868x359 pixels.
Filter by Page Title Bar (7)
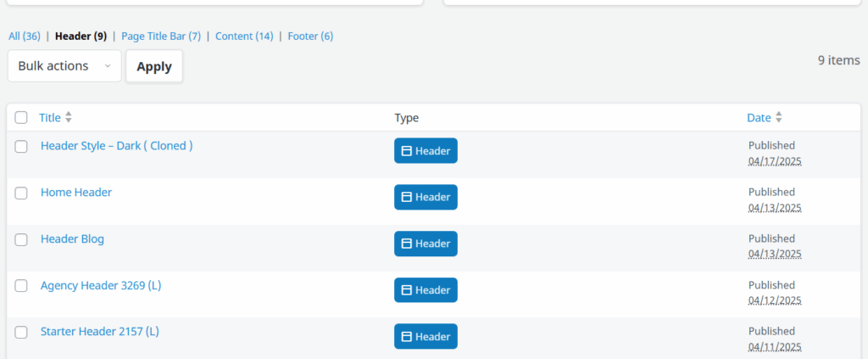coord(161,36)
